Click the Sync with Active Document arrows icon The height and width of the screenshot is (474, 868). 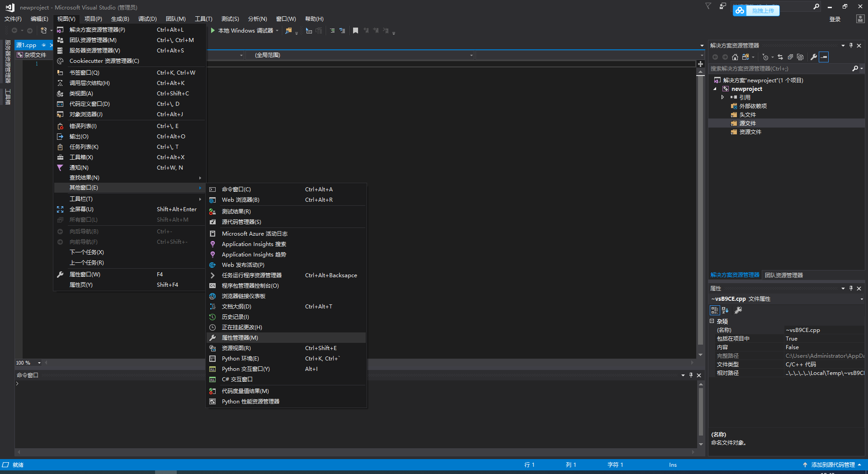pyautogui.click(x=780, y=57)
